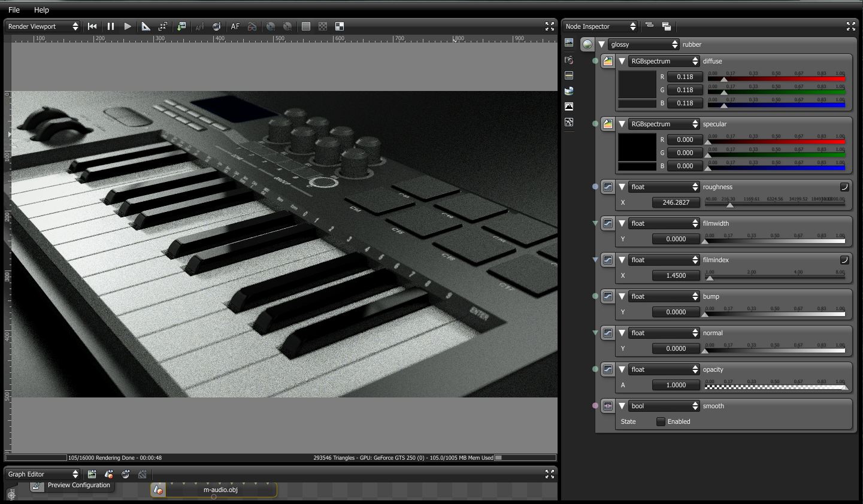
Task: Toggle the filmindex slider scale button
Action: (844, 260)
